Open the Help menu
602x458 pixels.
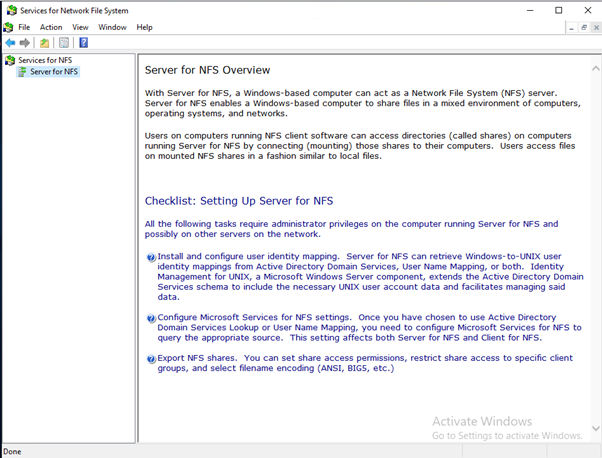click(144, 27)
